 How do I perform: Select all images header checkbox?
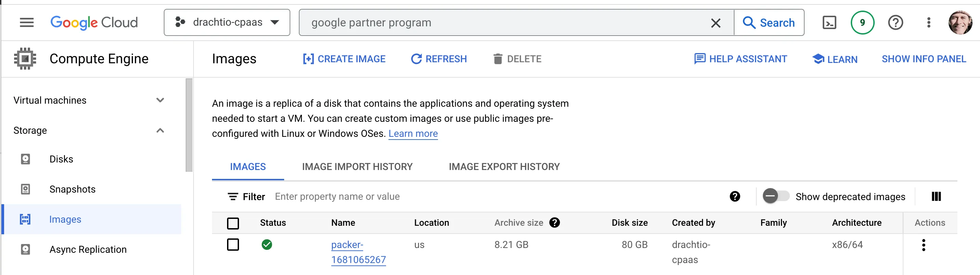click(x=233, y=223)
